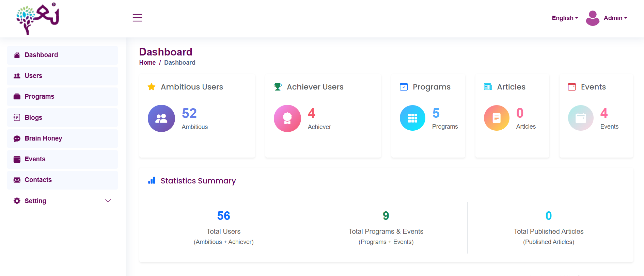
Task: Click the 52 Ambitious count
Action: (x=189, y=113)
